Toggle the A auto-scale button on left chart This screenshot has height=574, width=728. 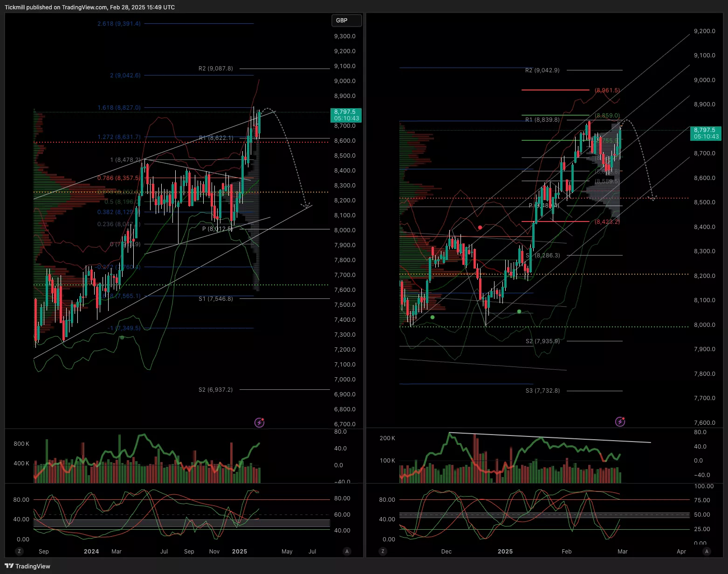pyautogui.click(x=347, y=551)
